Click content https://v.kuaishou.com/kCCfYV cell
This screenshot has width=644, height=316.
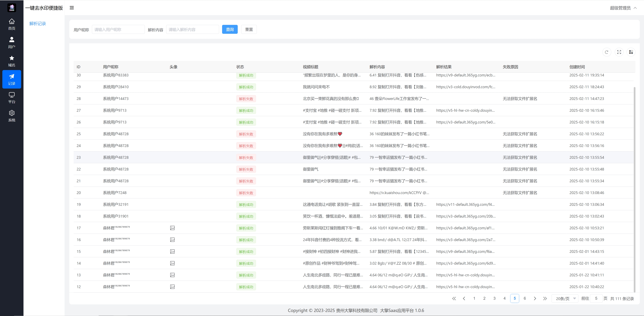coord(399,193)
